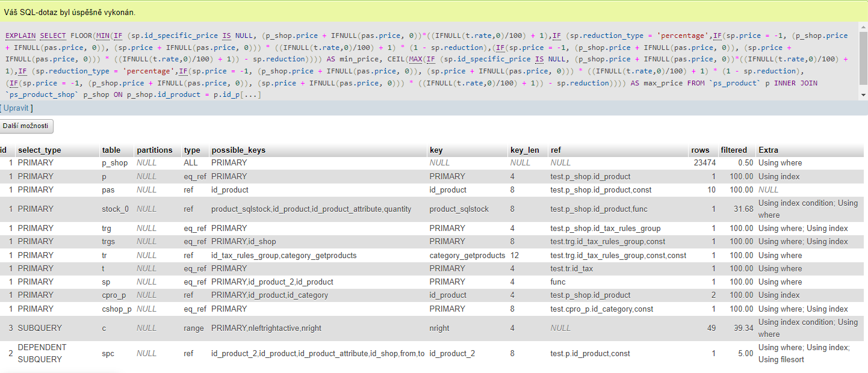Click the SQL query box down arrow
Viewport: 868px width, 373px height.
(863, 94)
